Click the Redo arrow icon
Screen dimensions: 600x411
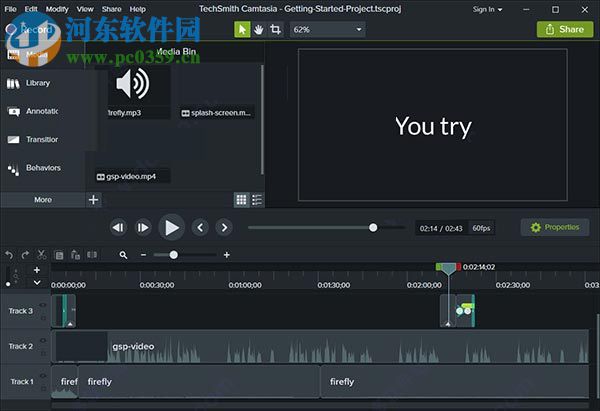tap(25, 255)
